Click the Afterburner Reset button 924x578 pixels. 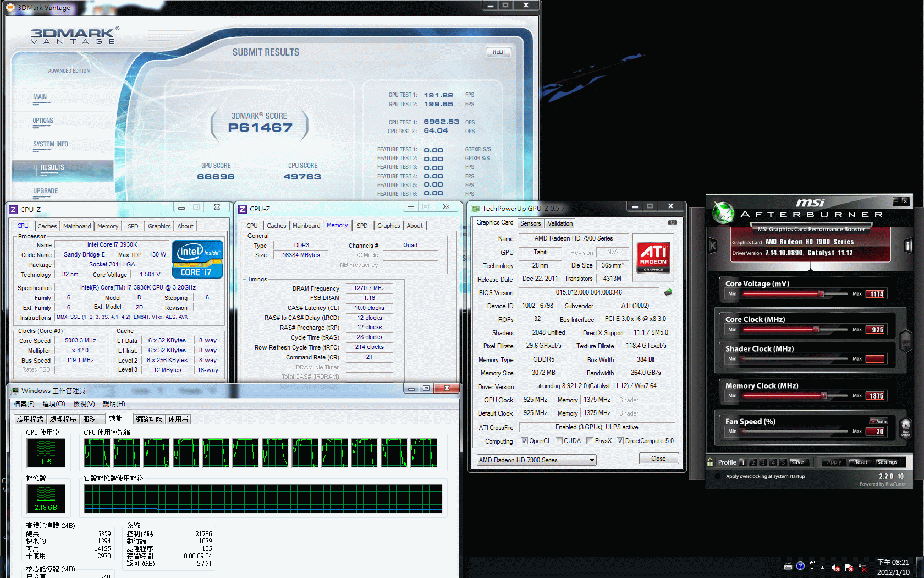coord(861,462)
